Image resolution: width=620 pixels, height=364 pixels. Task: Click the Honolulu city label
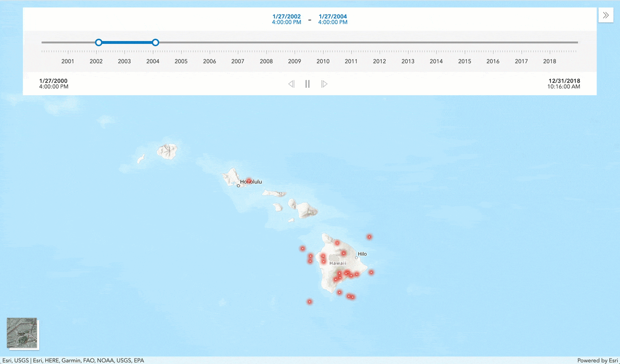(251, 182)
